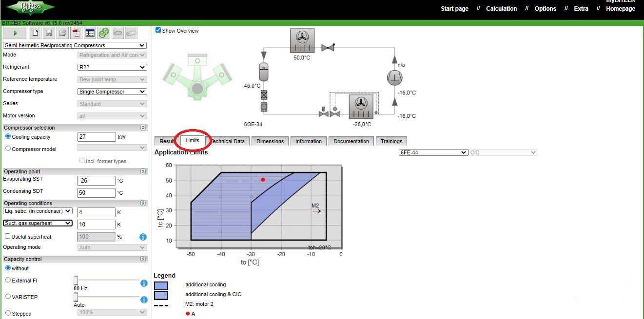This screenshot has width=644, height=319.
Task: Select the Limits tab
Action: [192, 140]
